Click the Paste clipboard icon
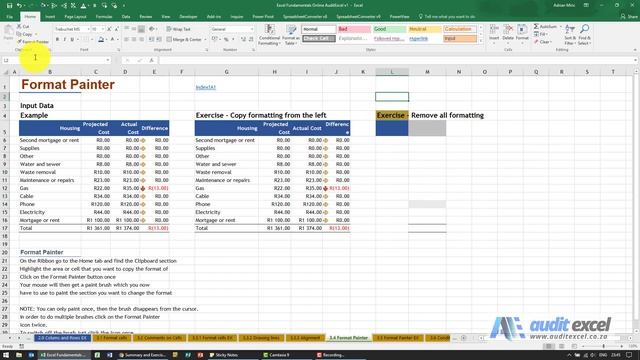Screen dimensions: 640x360 click(8, 31)
